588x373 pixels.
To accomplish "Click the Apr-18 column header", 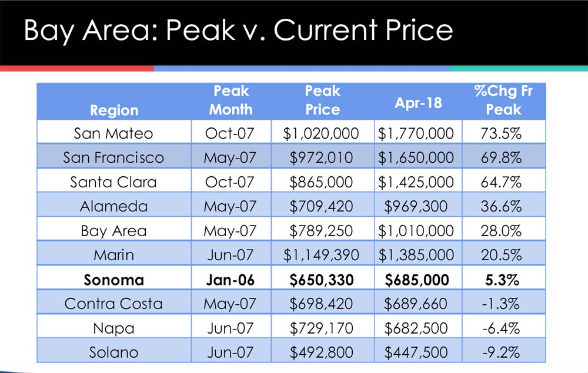I will 419,103.
